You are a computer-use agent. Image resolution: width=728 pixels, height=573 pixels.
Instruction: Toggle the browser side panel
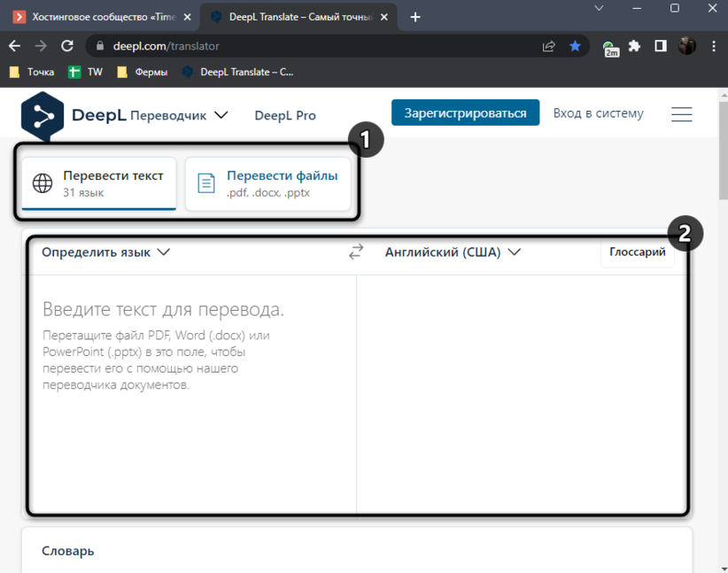660,46
